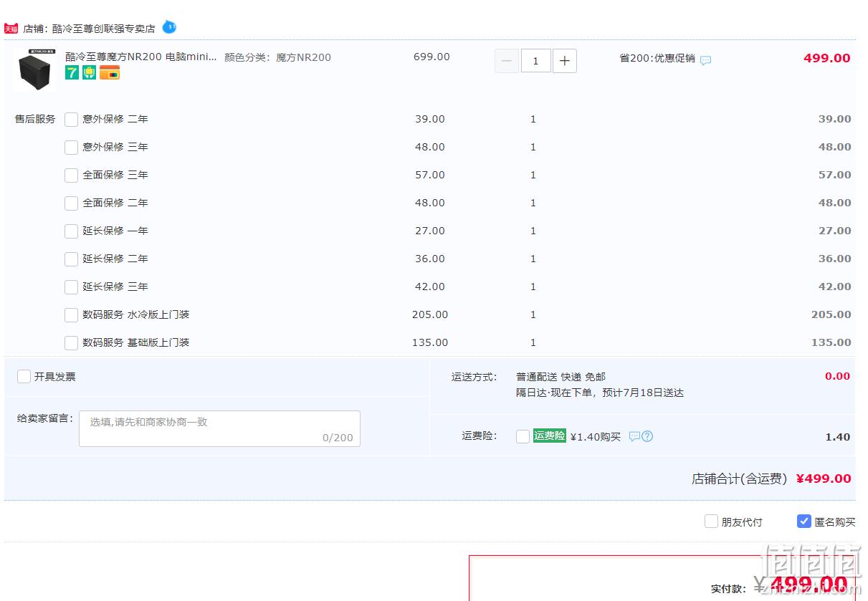Screen dimensions: 868x601
Task: Check 数码服务 水冷版上门装 option
Action: [x=71, y=315]
